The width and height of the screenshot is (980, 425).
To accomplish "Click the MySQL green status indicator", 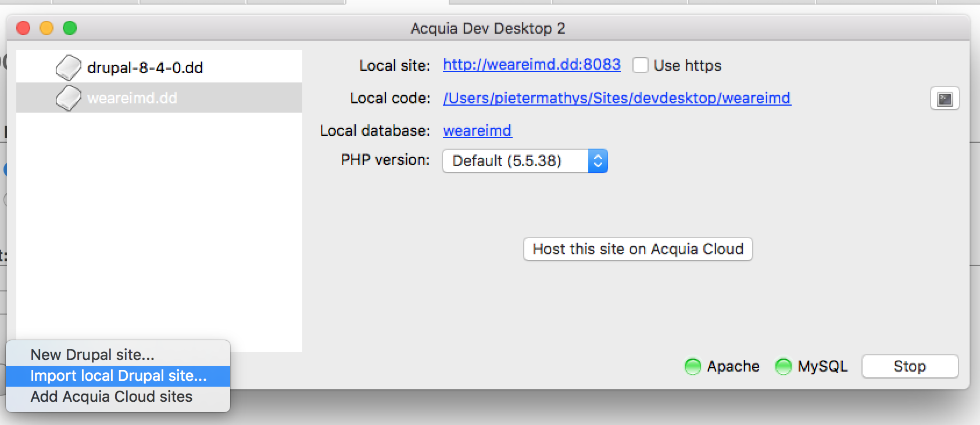I will click(x=784, y=366).
